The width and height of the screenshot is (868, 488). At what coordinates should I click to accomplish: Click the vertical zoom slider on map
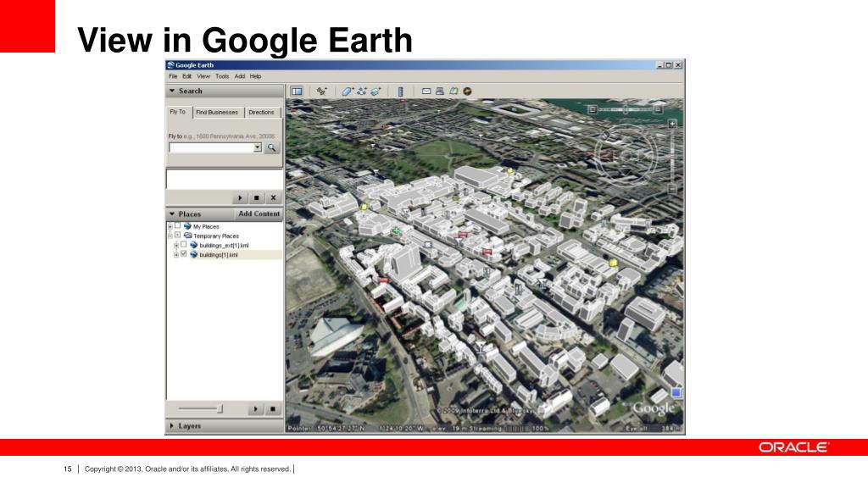coord(671,157)
